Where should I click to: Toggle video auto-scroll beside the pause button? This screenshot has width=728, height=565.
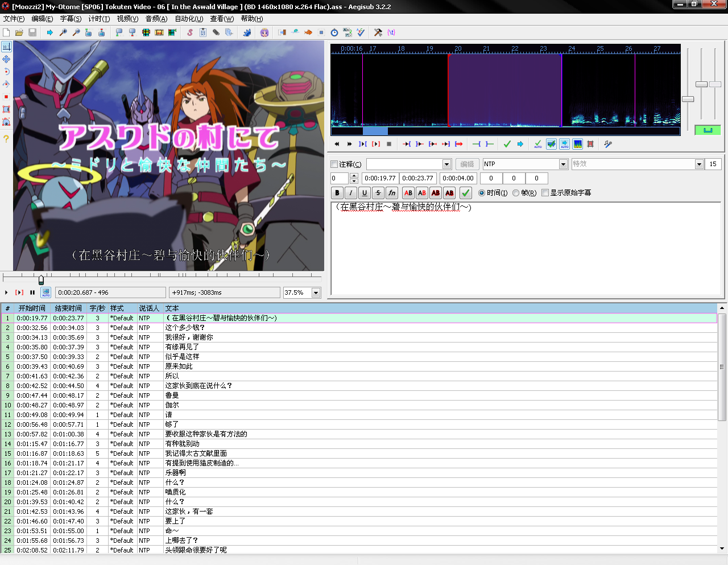coord(45,292)
